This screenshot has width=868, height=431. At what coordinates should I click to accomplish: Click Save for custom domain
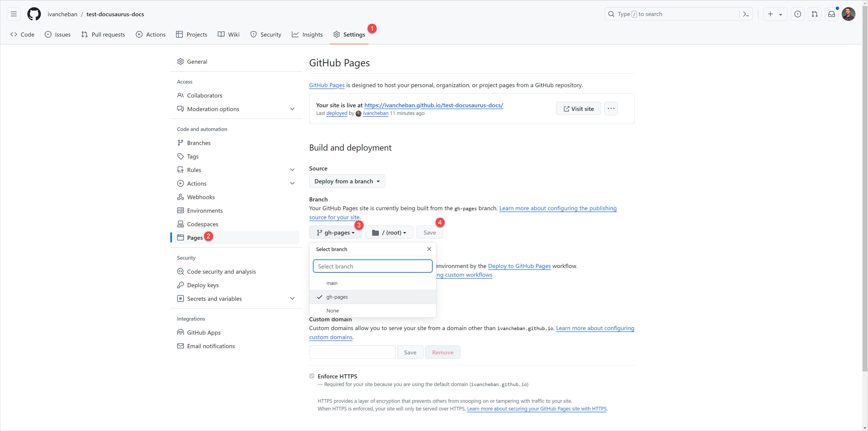click(x=410, y=352)
